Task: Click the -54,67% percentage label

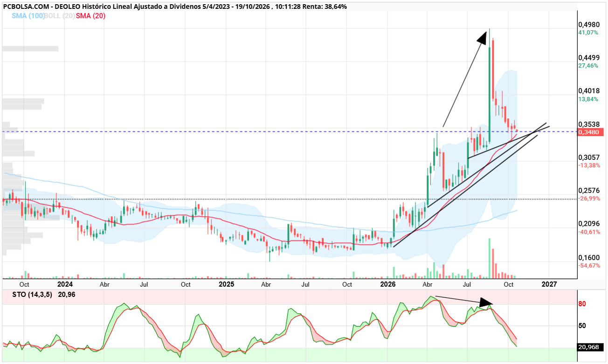Action: coord(589,266)
